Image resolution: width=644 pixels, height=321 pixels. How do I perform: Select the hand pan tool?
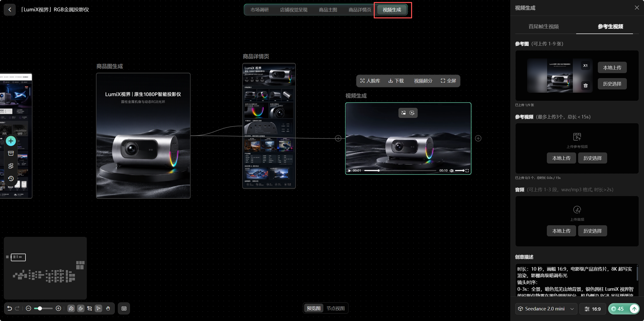(108, 308)
